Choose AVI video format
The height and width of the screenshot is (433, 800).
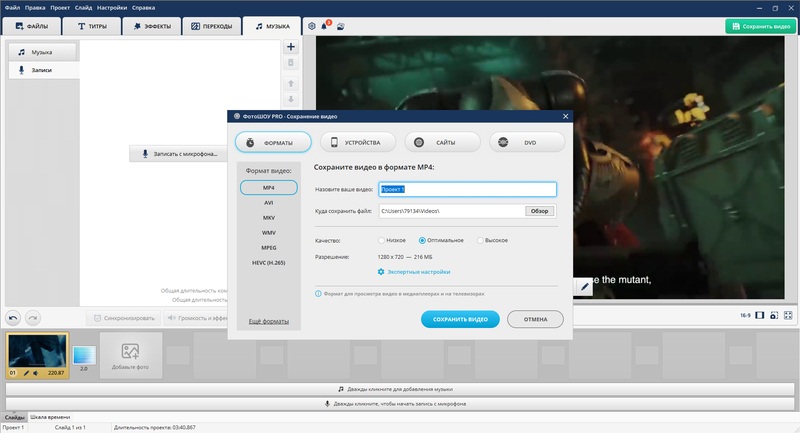(x=269, y=203)
